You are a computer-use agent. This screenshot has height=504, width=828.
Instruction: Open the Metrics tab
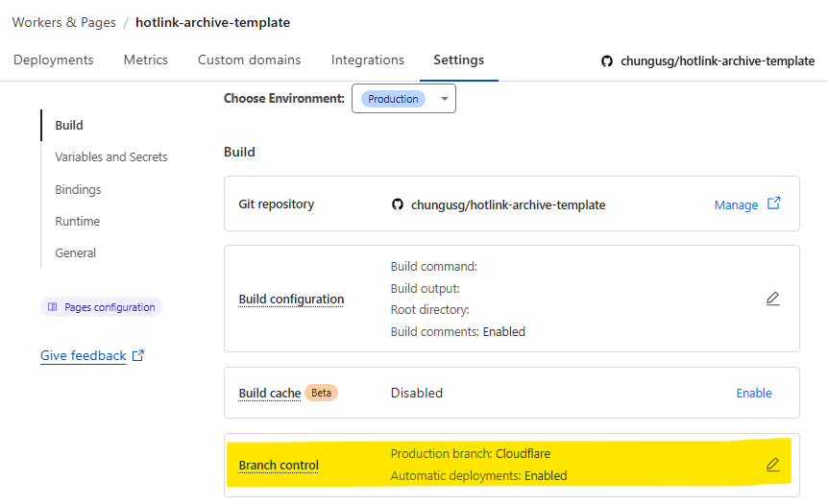tap(146, 60)
